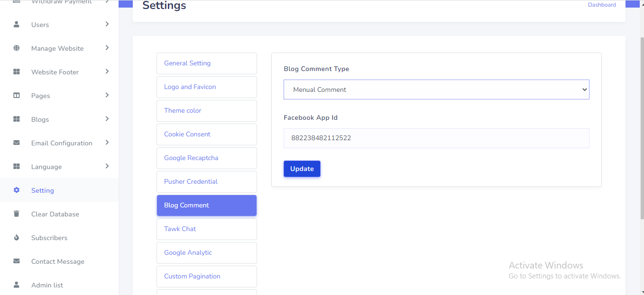644x295 pixels.
Task: Open the Theme color settings tab
Action: coord(206,111)
